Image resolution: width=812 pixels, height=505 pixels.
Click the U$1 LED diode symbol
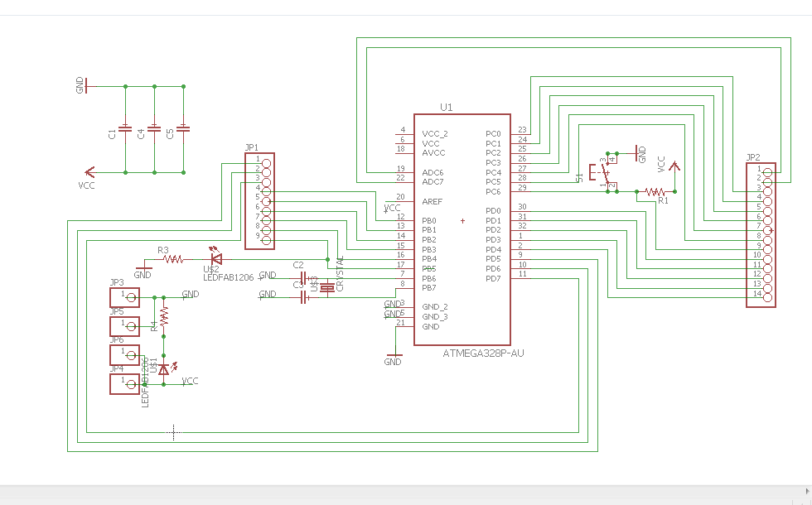pyautogui.click(x=166, y=368)
